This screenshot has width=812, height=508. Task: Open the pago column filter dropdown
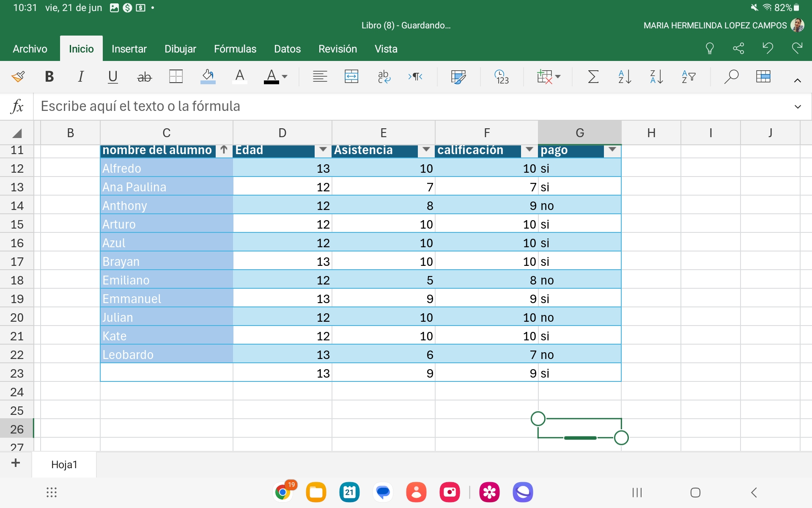pyautogui.click(x=612, y=149)
